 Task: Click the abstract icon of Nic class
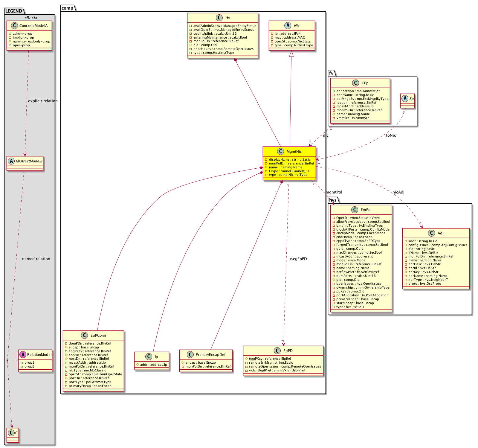(288, 25)
